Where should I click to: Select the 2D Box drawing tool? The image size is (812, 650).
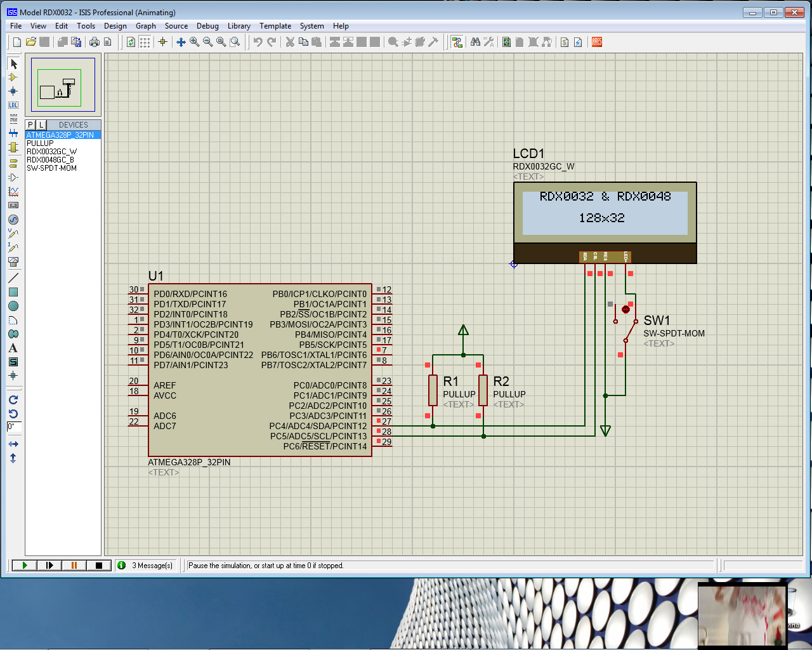click(x=13, y=292)
